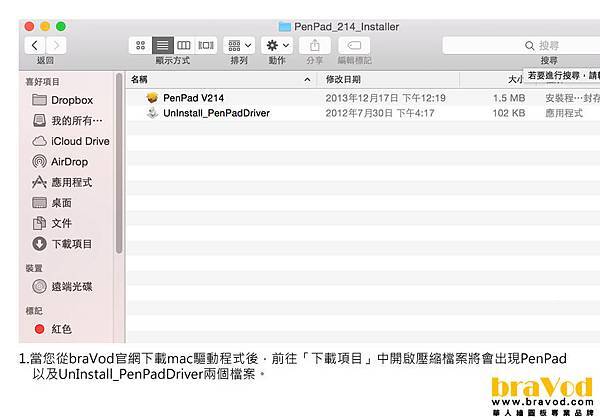The width and height of the screenshot is (600, 420).
Task: Switch to Cover Flow view
Action: (x=206, y=46)
